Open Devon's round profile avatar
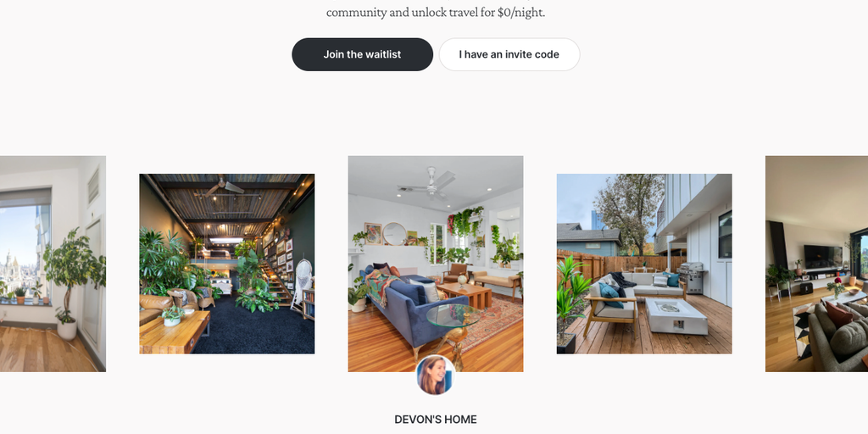 436,375
